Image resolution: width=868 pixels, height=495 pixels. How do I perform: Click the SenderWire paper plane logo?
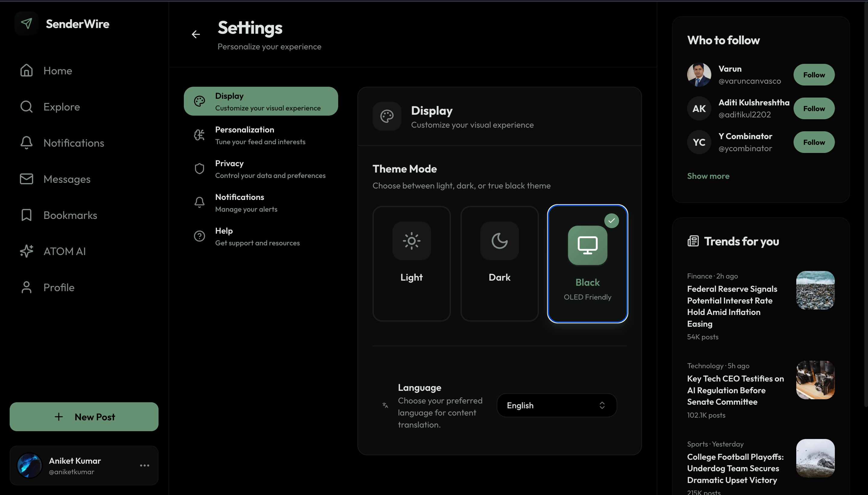click(x=27, y=23)
